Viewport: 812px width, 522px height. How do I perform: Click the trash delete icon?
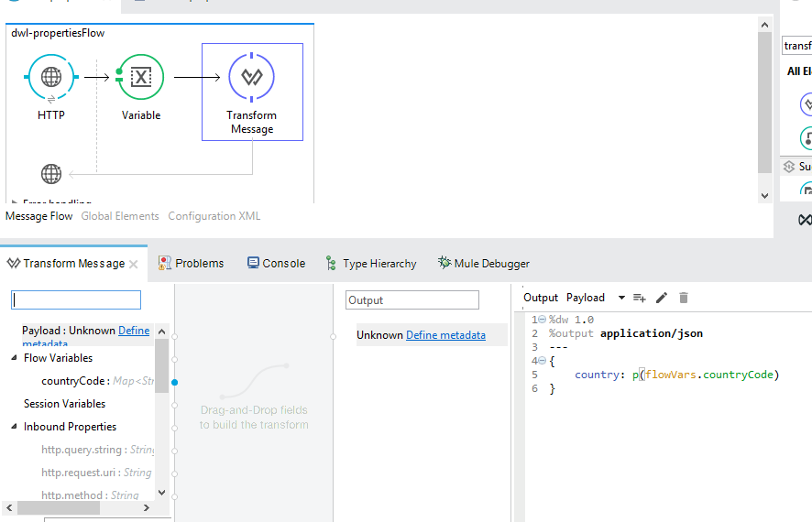coord(683,298)
